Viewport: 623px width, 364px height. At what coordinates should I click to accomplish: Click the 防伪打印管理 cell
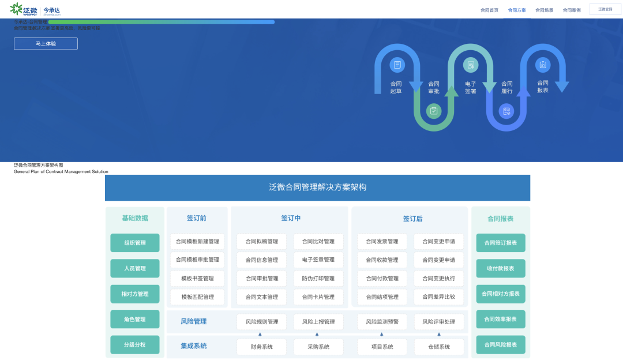coord(318,279)
